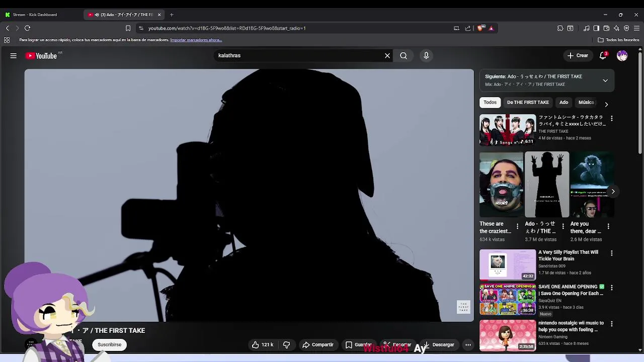Viewport: 644px width, 362px height.
Task: Click the Brave shields icon
Action: coord(480,28)
